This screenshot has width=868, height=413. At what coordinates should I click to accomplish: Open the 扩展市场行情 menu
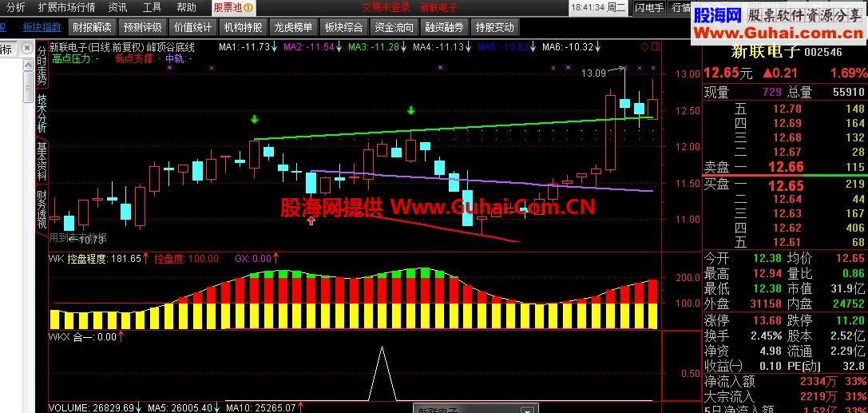(67, 7)
